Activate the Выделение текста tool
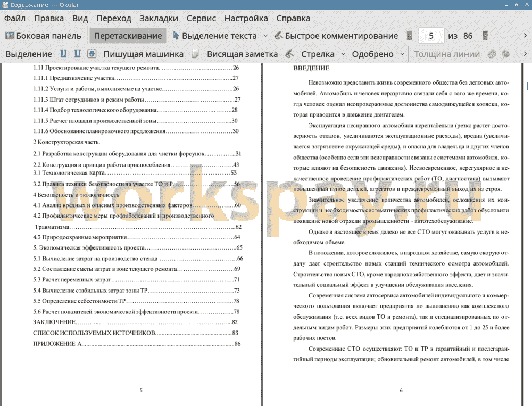532x406 pixels. (215, 36)
